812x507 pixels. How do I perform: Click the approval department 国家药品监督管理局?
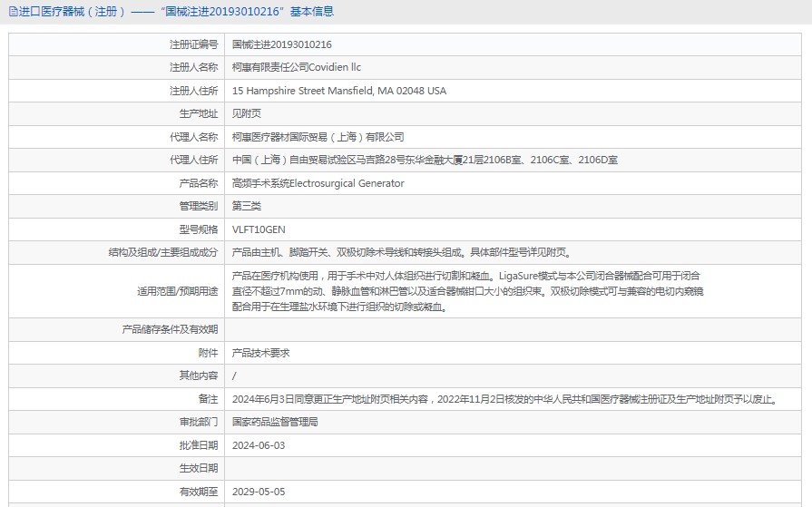coord(275,422)
